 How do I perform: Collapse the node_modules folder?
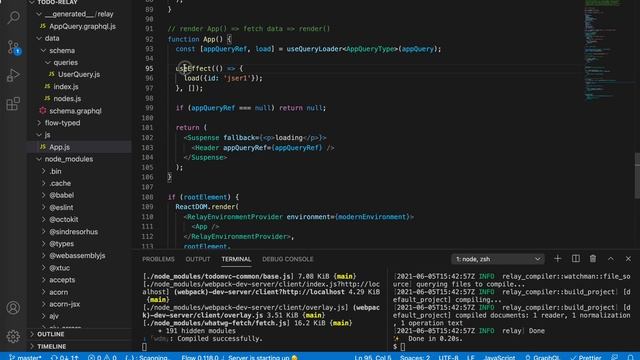click(x=69, y=159)
